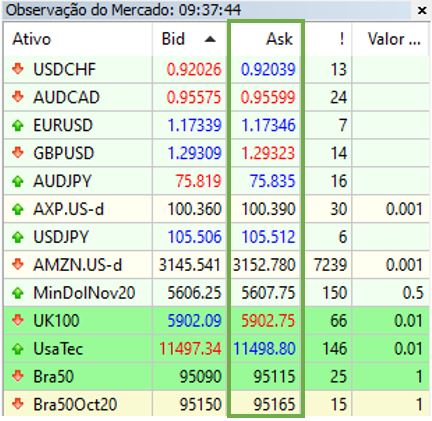Select the AUDCAD symbol row

(216, 97)
